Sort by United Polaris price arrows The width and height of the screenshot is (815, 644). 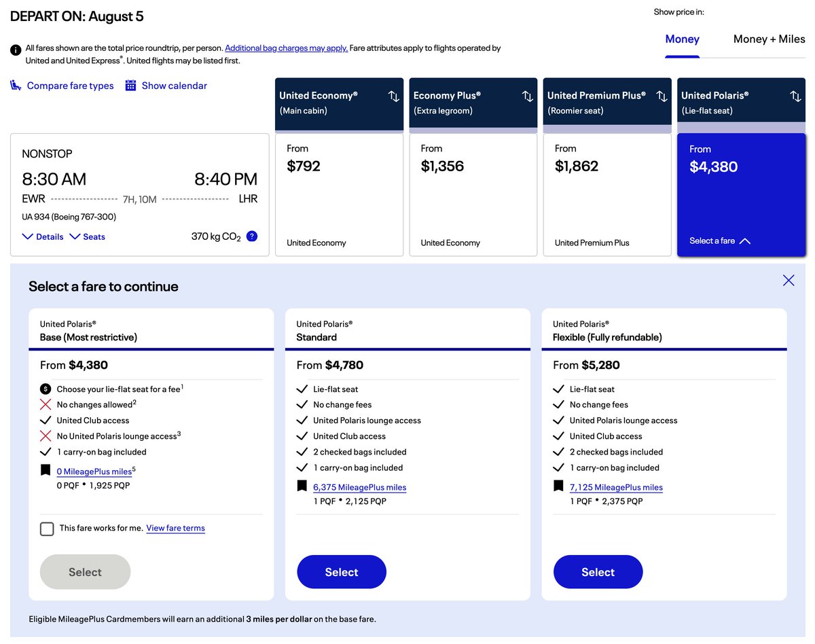click(x=796, y=96)
